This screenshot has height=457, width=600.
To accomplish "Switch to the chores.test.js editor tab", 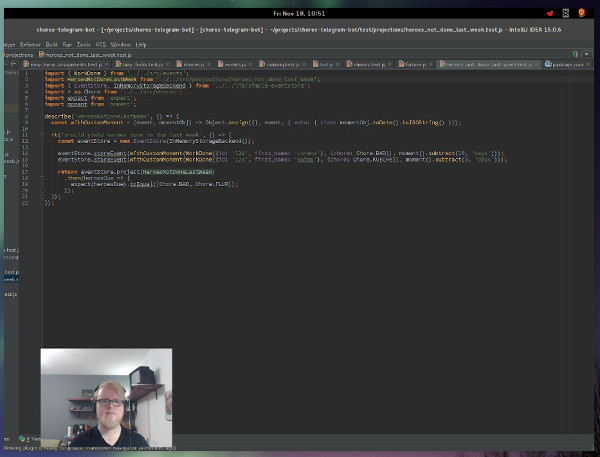I will (x=369, y=64).
